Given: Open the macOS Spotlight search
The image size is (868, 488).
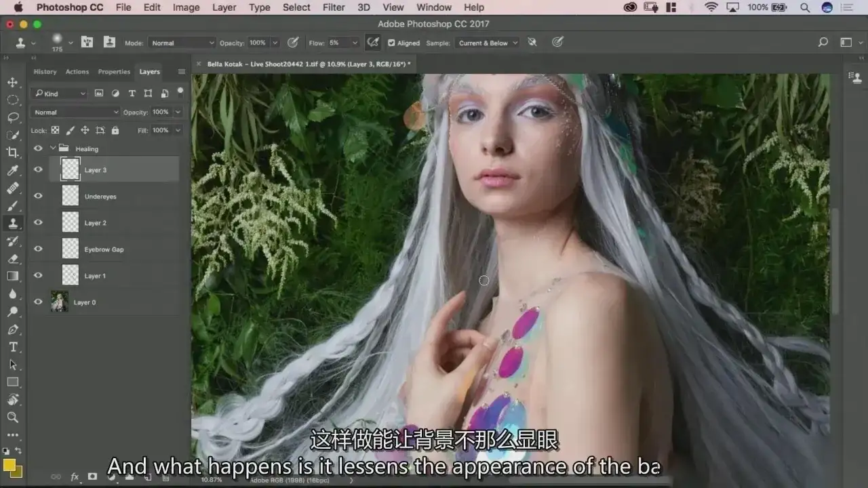Looking at the screenshot, I should (x=805, y=7).
